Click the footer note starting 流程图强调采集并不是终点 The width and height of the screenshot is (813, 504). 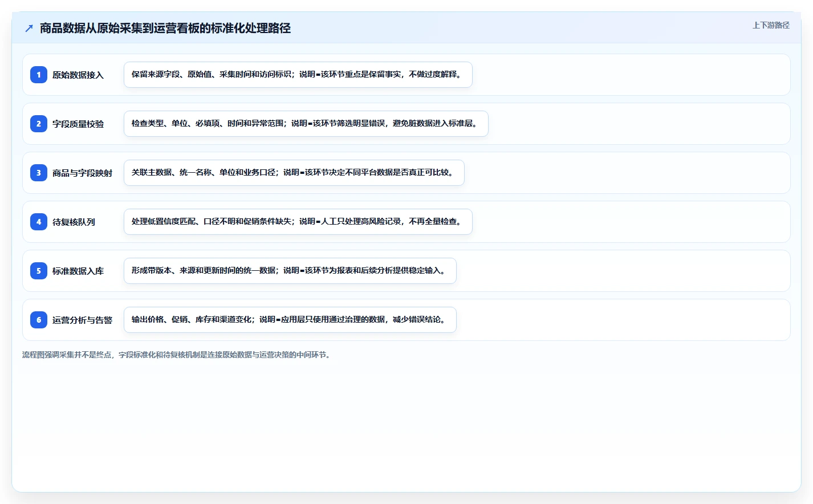click(x=177, y=355)
